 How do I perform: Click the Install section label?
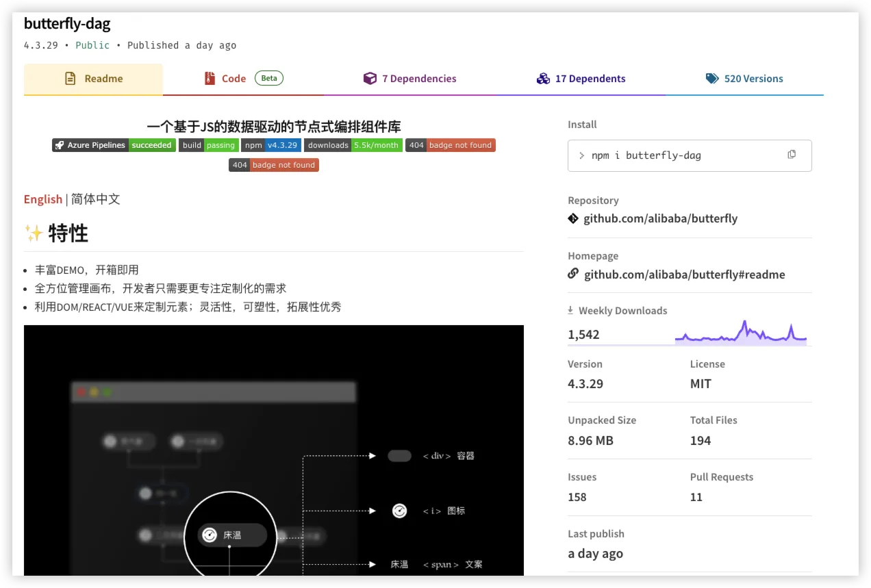coord(582,125)
